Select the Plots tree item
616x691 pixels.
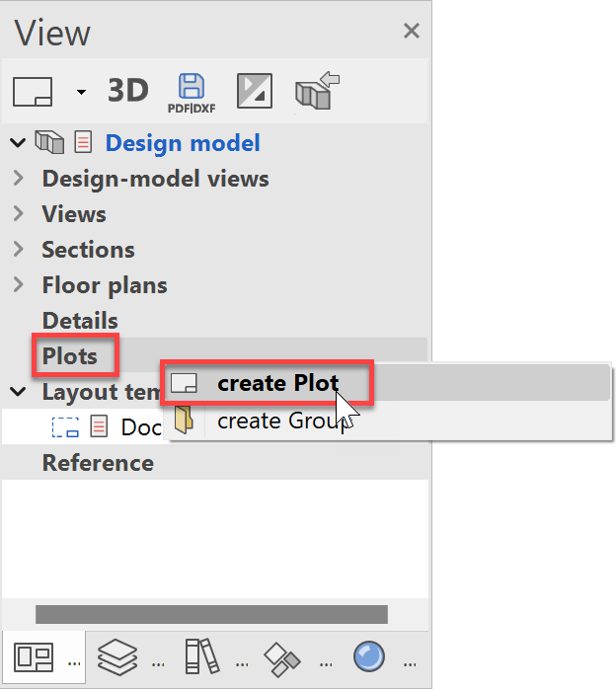pyautogui.click(x=70, y=356)
